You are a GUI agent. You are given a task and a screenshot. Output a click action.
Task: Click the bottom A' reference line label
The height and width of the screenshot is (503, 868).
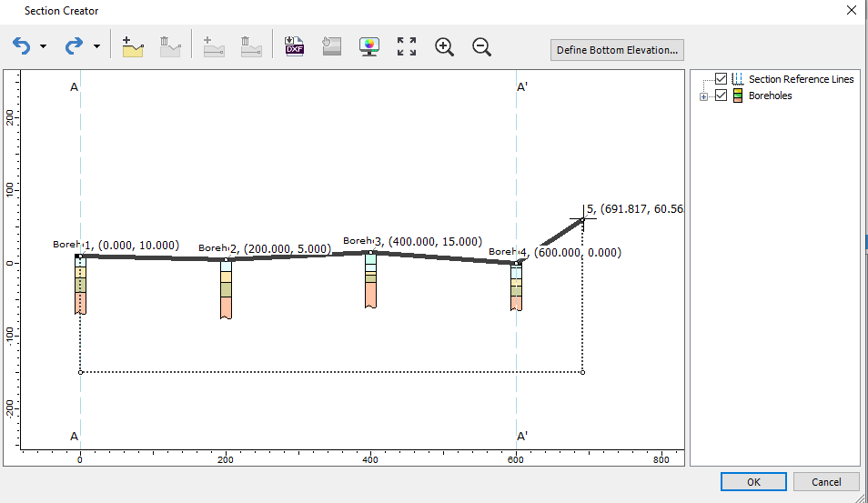pos(522,437)
